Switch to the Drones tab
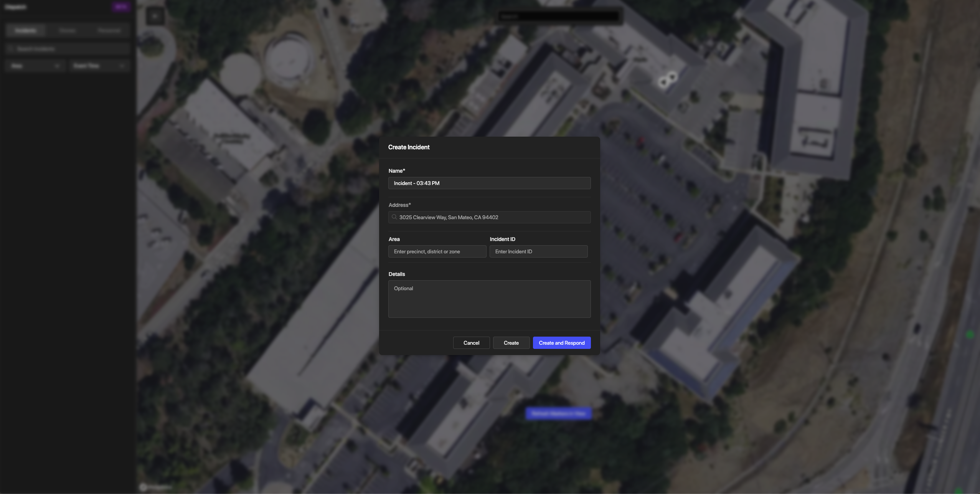980x494 pixels. (x=68, y=30)
